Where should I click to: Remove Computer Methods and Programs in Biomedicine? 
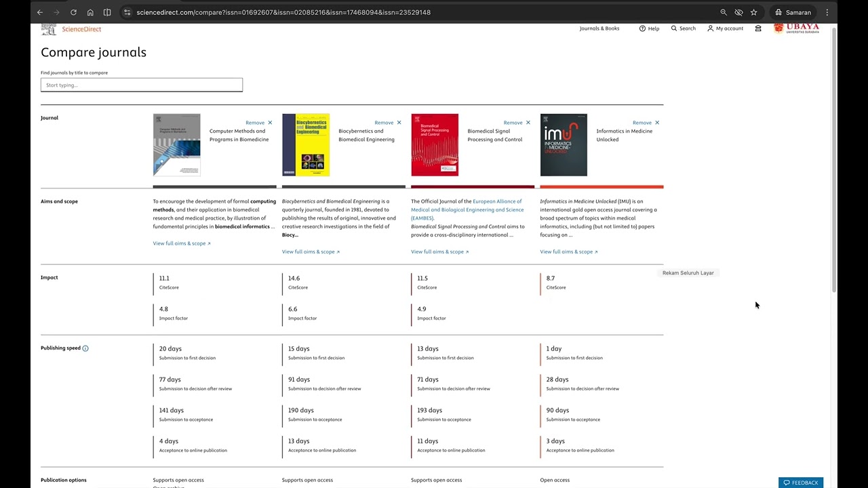point(259,123)
